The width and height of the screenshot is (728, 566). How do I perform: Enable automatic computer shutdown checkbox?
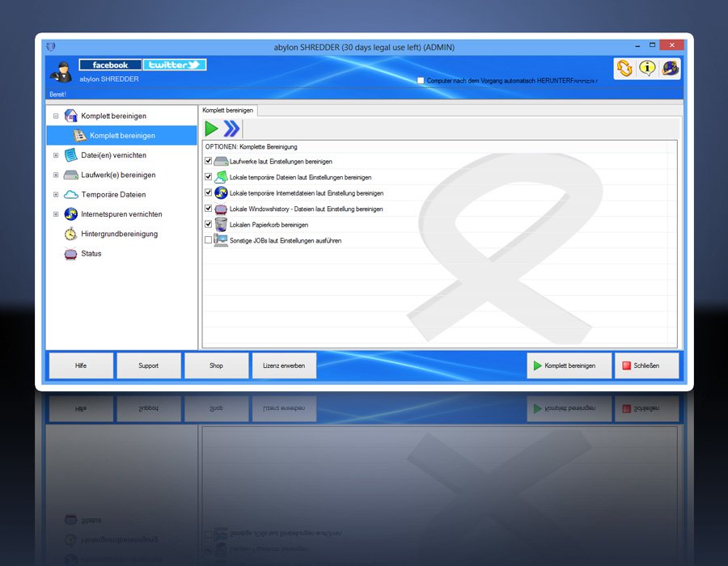pos(421,81)
